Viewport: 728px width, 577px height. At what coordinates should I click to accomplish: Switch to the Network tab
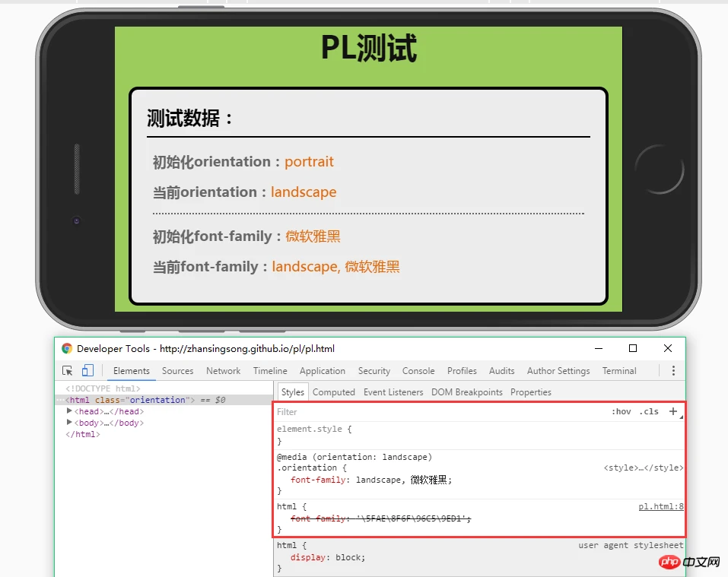[223, 371]
